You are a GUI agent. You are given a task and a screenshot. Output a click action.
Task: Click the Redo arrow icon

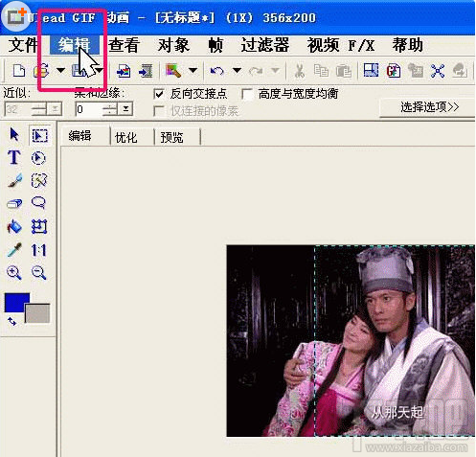coord(256,71)
